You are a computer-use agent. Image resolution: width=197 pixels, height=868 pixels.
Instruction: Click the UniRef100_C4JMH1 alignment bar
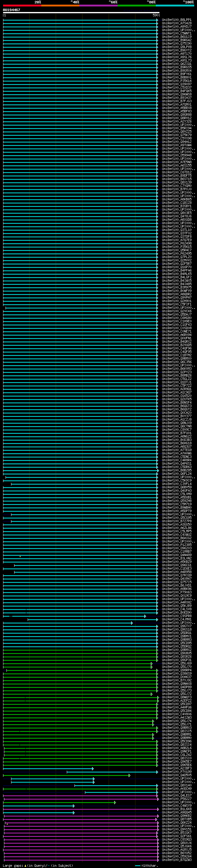point(93,620)
